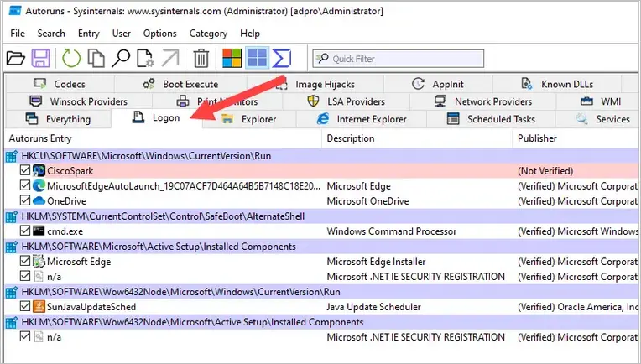Switch to the Explorer tab

pyautogui.click(x=249, y=119)
